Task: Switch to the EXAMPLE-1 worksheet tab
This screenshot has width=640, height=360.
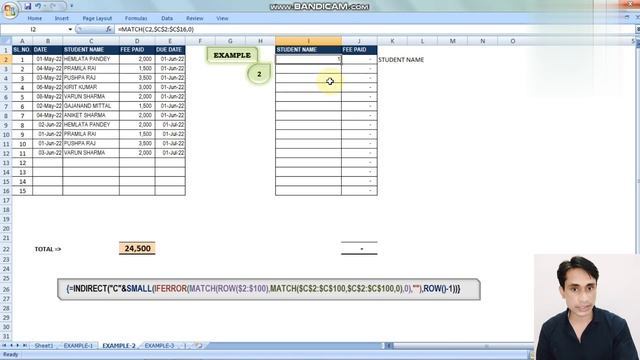Action: click(x=78, y=346)
